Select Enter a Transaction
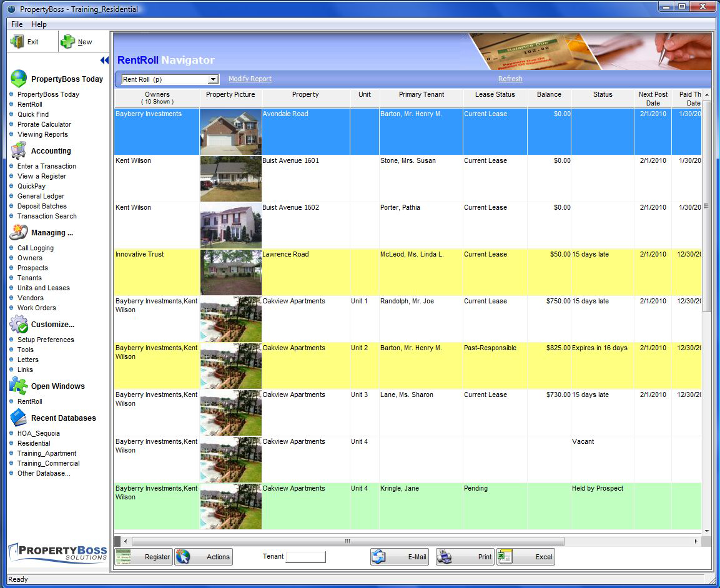This screenshot has width=720, height=588. [x=47, y=166]
